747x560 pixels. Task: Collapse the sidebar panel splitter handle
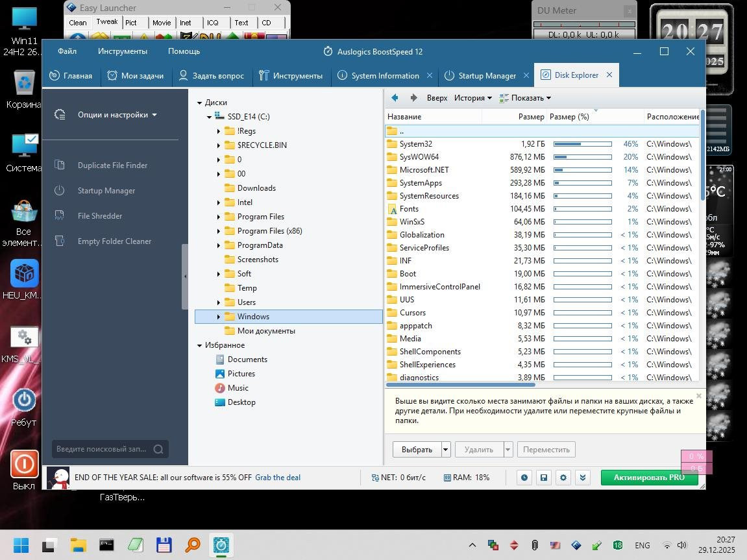(185, 276)
